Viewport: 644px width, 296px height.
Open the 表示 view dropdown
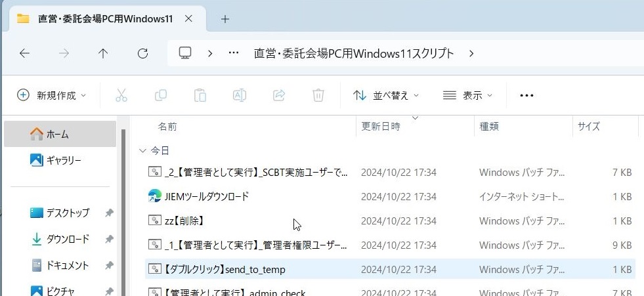pos(467,96)
